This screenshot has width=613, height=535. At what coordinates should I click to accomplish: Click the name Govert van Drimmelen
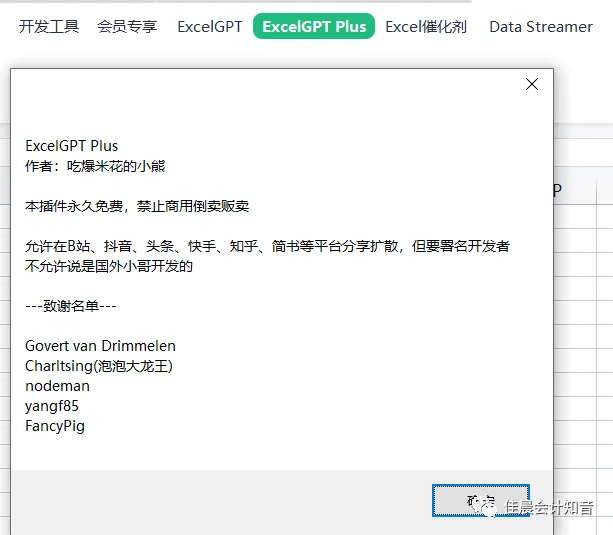[100, 346]
